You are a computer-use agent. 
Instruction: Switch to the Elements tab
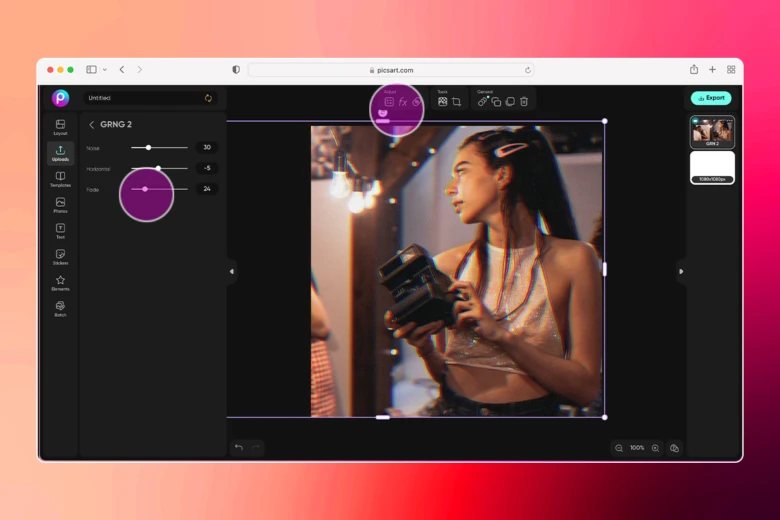pos(60,282)
